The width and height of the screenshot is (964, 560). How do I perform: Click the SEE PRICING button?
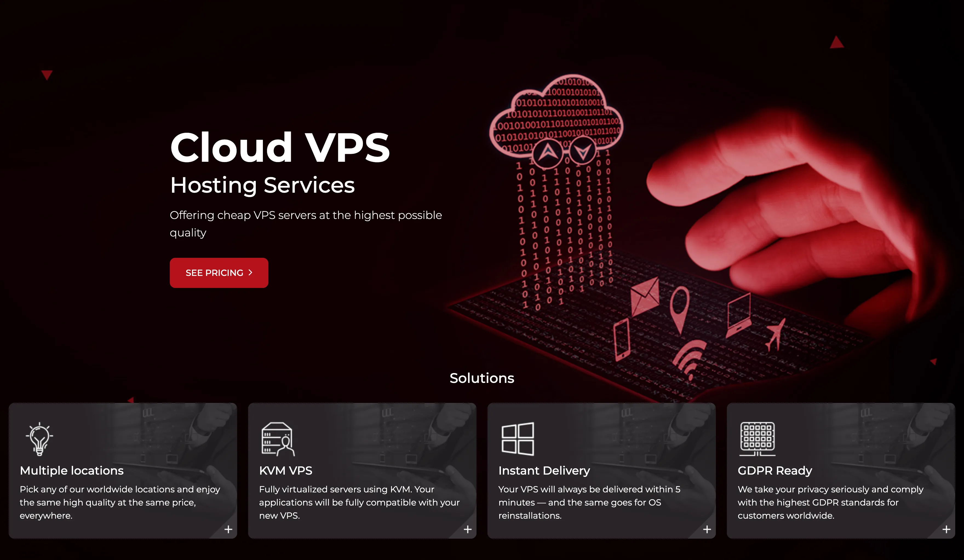point(219,273)
